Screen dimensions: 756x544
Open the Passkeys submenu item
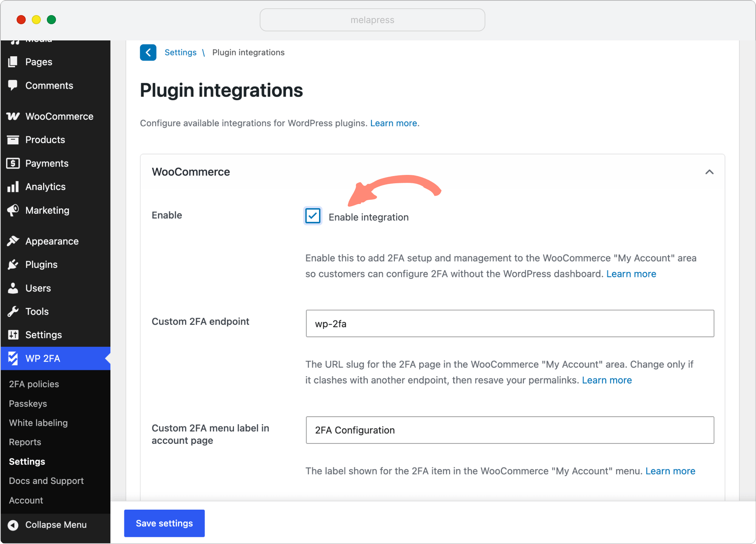click(x=28, y=403)
